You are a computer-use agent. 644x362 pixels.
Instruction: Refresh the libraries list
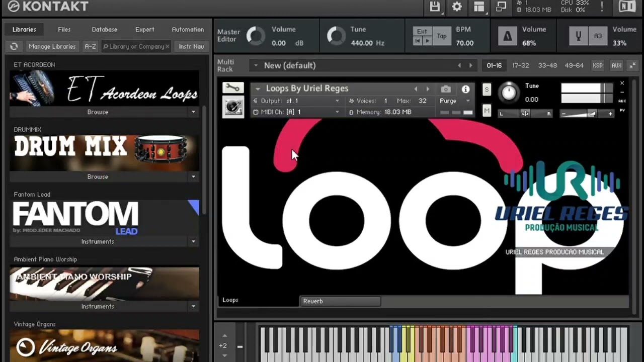(14, 46)
